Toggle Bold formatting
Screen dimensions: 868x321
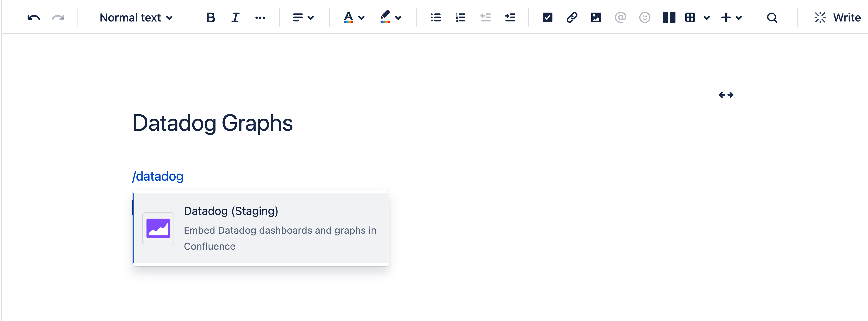[211, 18]
